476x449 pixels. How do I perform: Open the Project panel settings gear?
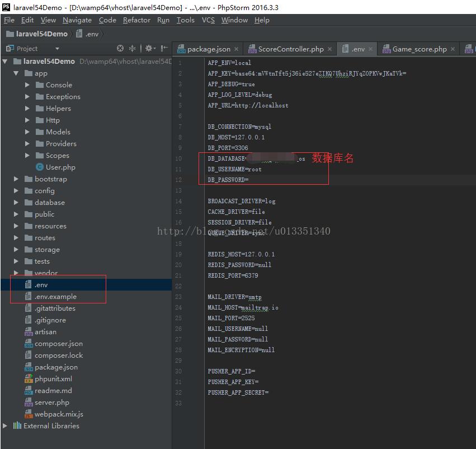pyautogui.click(x=149, y=49)
